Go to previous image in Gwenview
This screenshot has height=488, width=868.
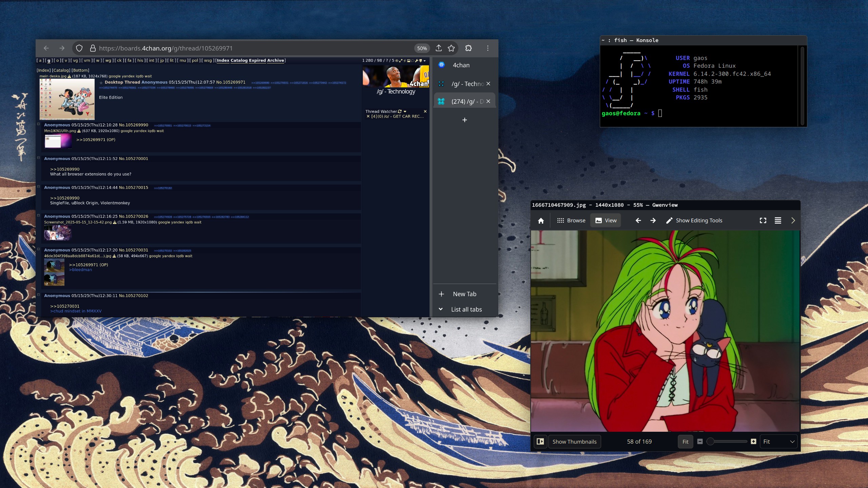click(x=638, y=221)
